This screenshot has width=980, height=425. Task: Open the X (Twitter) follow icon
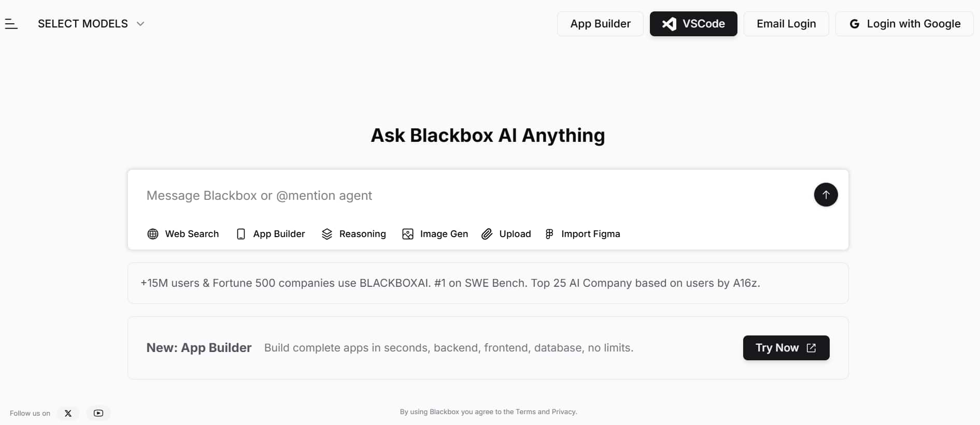[68, 413]
